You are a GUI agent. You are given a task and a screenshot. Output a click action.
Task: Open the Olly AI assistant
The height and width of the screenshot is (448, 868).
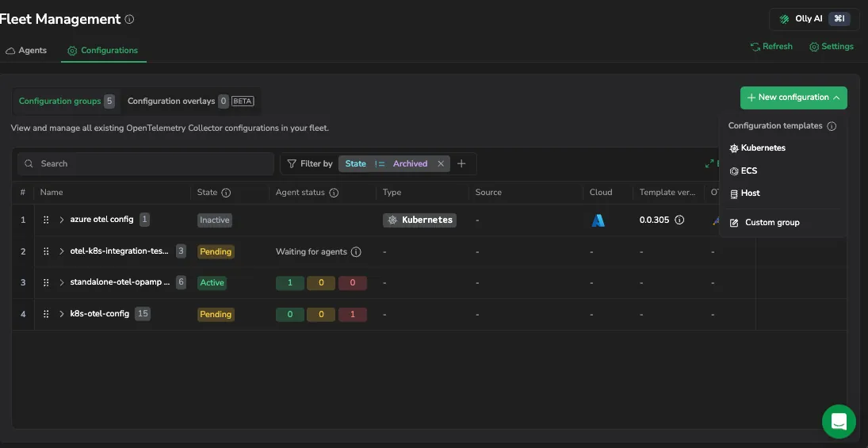point(814,19)
